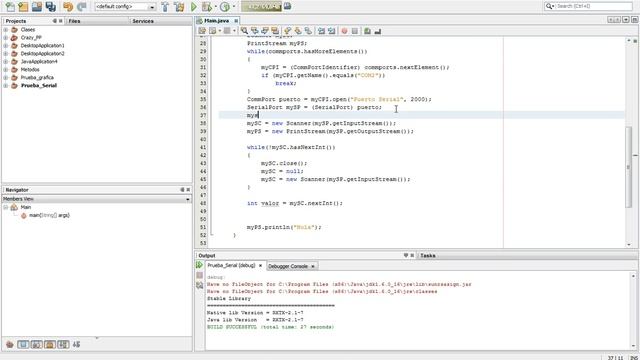Click the Shift Line Right editor icon
Image resolution: width=640 pixels, height=360 pixels.
point(331,31)
